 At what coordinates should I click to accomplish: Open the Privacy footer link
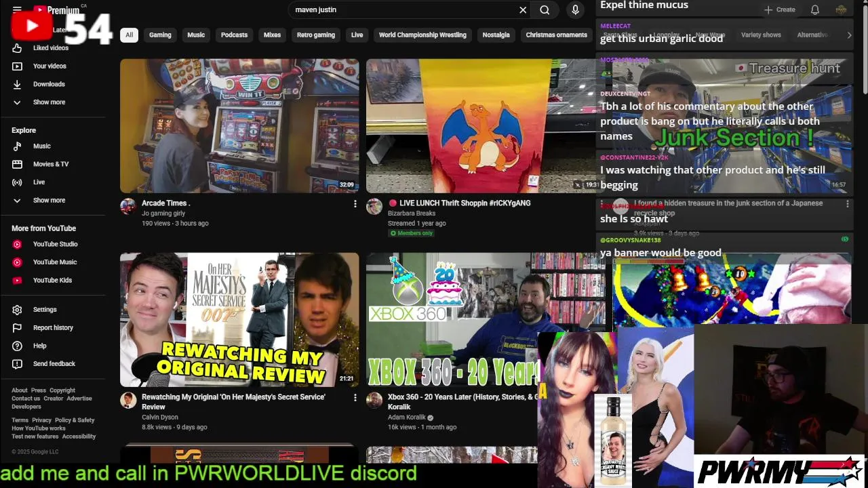(x=41, y=420)
